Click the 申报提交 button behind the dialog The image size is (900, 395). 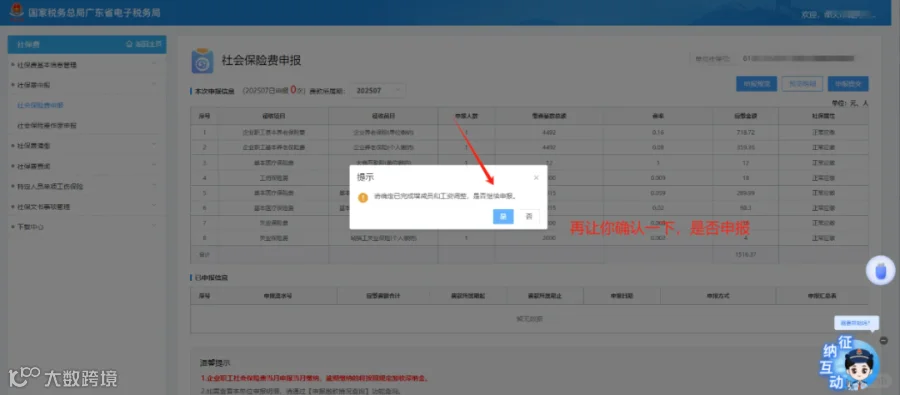tap(848, 84)
